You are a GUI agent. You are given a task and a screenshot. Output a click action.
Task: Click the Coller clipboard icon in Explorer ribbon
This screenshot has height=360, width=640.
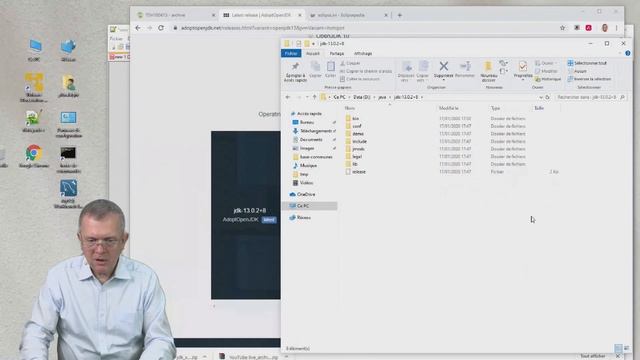[x=331, y=67]
